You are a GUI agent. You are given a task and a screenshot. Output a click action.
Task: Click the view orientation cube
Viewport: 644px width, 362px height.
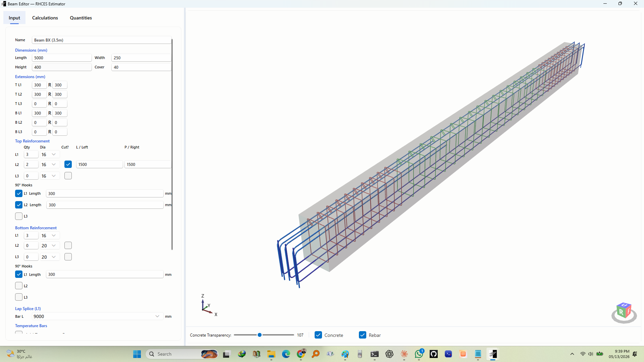[624, 312]
